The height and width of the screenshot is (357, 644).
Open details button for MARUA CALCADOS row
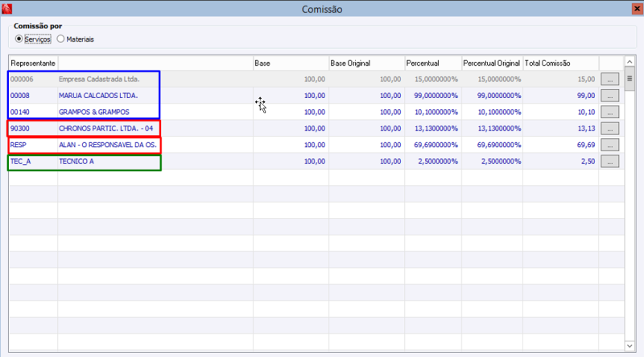click(610, 96)
